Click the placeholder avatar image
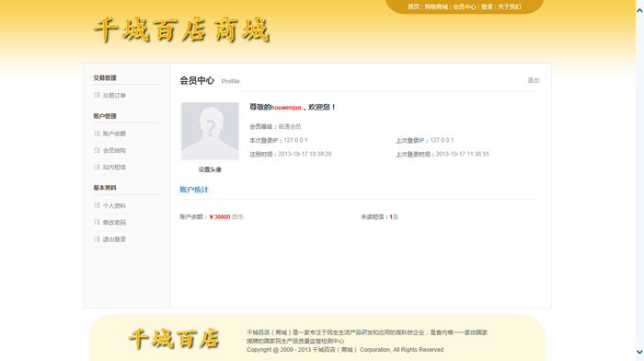644x361 pixels. [x=210, y=131]
